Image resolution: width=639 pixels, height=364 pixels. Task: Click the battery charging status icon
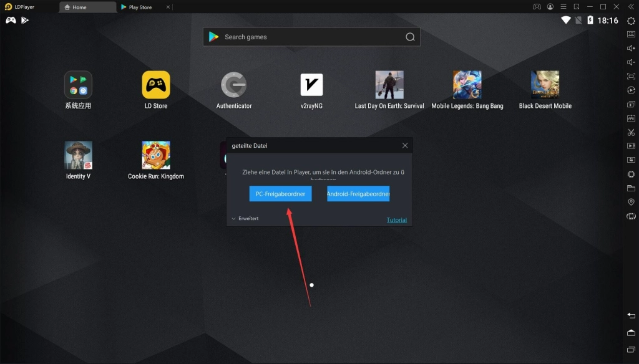click(590, 20)
